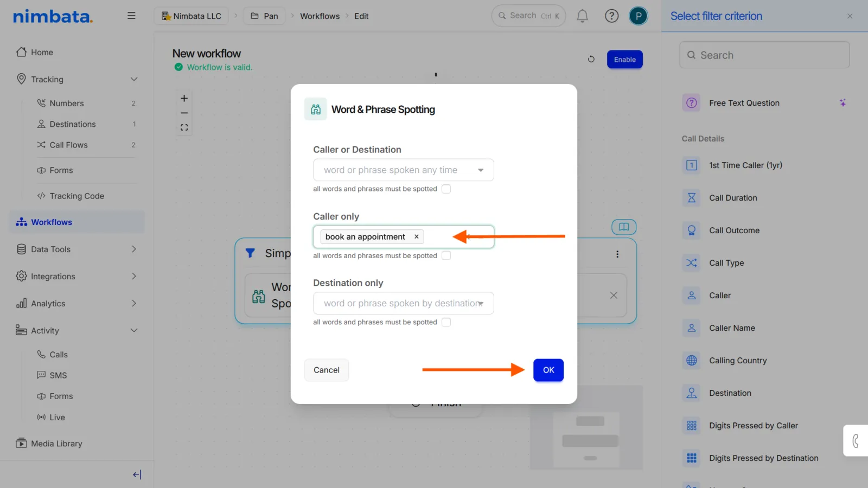Click the Caller only phrase input field
868x488 pixels.
click(x=403, y=236)
